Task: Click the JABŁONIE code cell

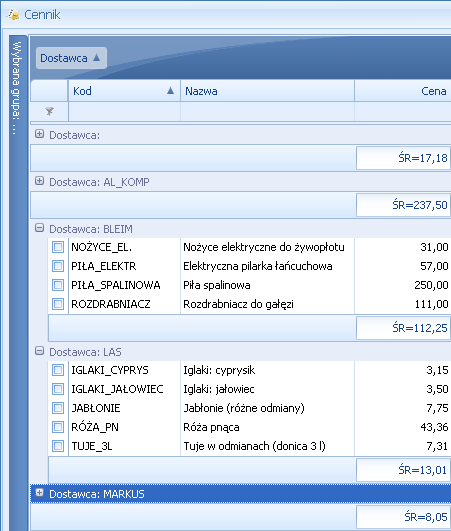Action: [124, 408]
